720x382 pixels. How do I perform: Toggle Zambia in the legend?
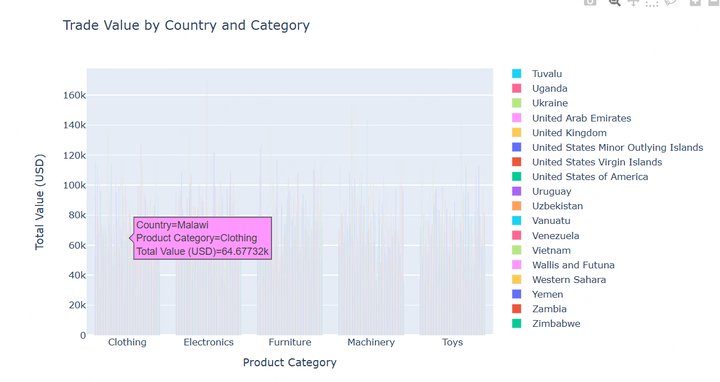coord(539,309)
